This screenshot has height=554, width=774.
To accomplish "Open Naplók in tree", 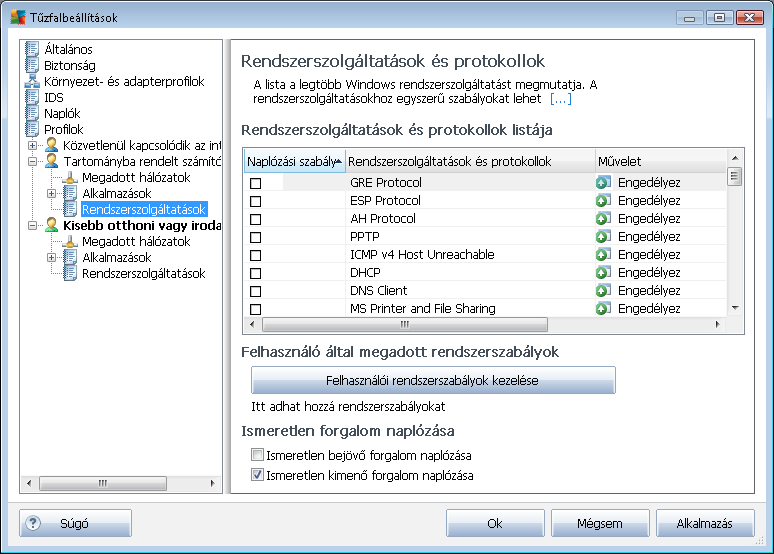I will click(62, 114).
